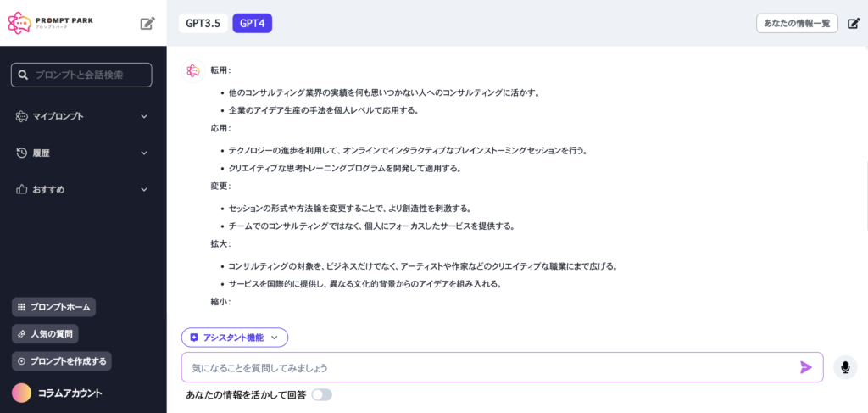Click the あなたの情報を活かして回答 label
Screen dimensions: 868x413
(x=246, y=395)
